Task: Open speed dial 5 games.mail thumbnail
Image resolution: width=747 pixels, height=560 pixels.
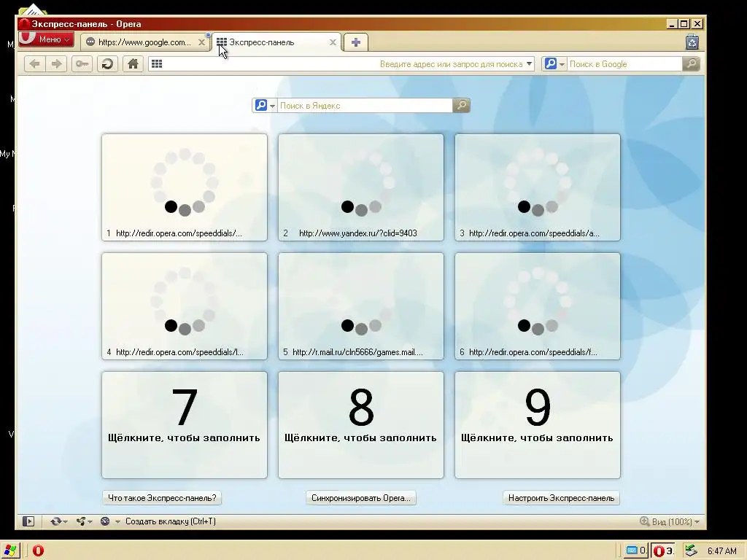Action: pyautogui.click(x=361, y=306)
